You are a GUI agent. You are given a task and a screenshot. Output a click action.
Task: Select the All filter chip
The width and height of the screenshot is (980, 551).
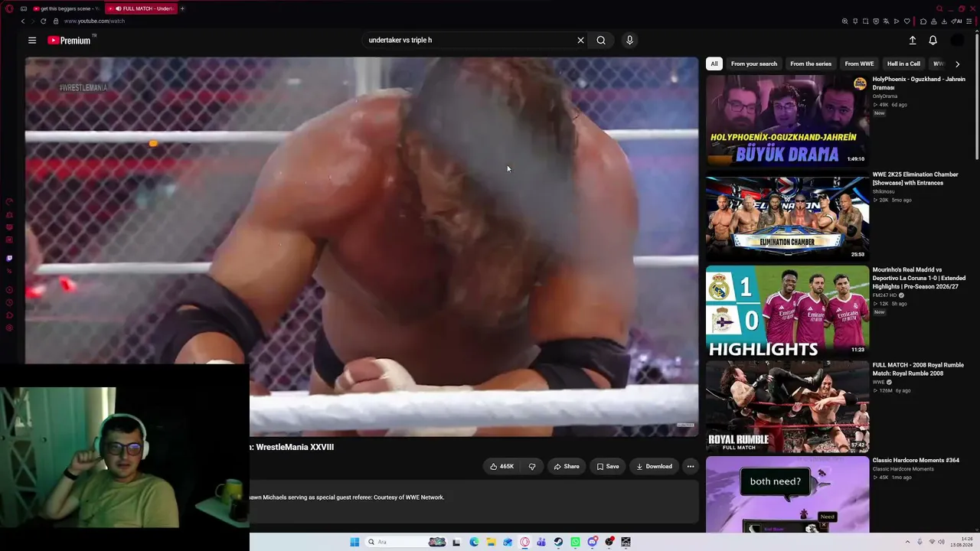[x=714, y=64]
